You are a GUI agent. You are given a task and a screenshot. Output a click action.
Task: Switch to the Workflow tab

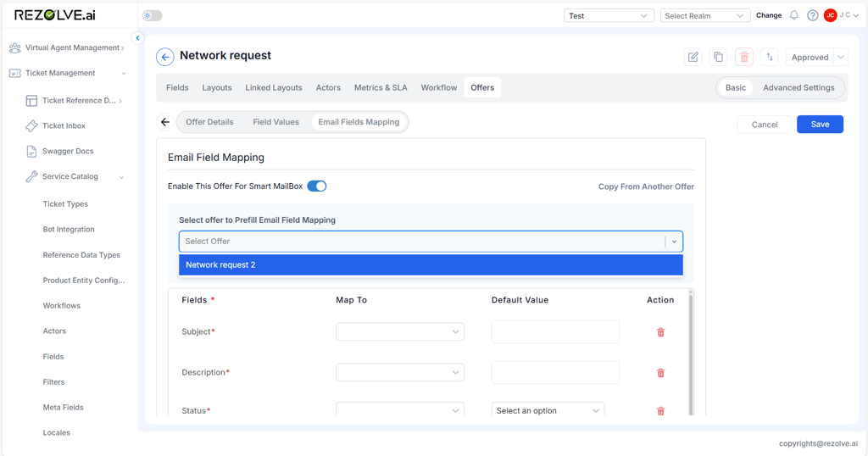click(x=438, y=87)
